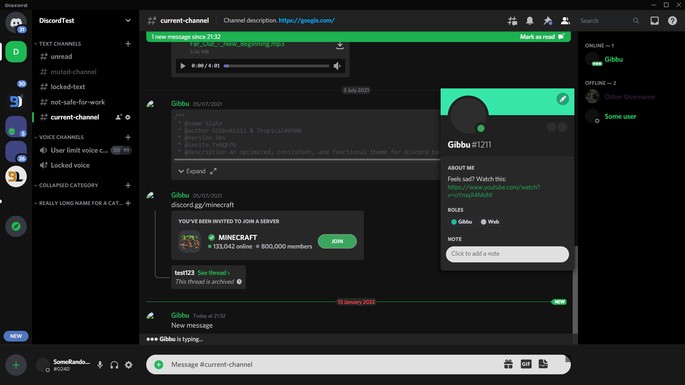The width and height of the screenshot is (685, 385).
Task: Click the Search field
Action: click(x=609, y=21)
